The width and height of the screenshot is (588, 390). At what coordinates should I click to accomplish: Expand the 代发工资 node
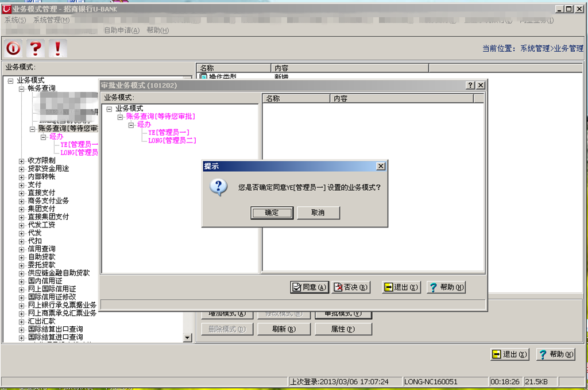22,226
